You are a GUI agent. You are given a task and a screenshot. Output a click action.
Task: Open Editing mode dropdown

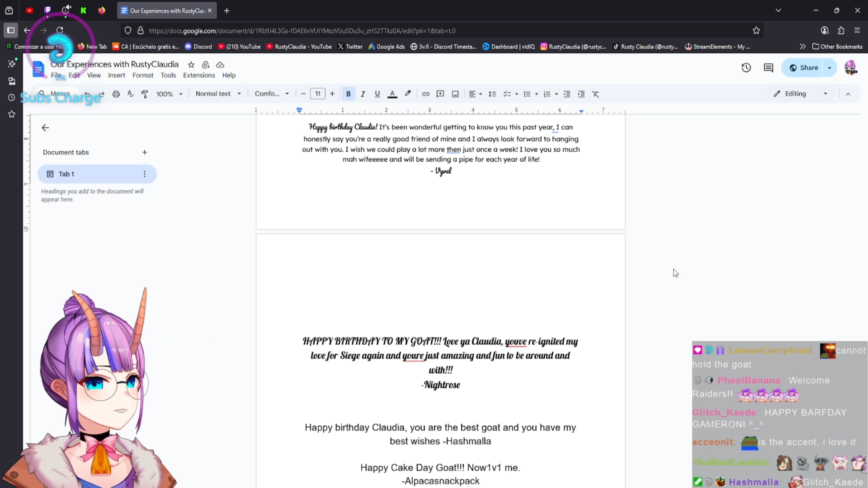click(x=800, y=94)
